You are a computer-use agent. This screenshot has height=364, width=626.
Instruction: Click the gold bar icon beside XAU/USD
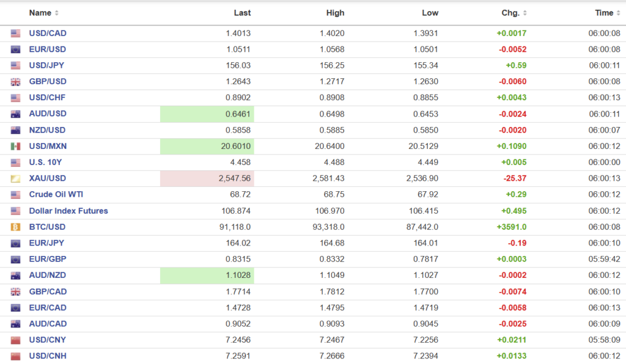(x=15, y=179)
